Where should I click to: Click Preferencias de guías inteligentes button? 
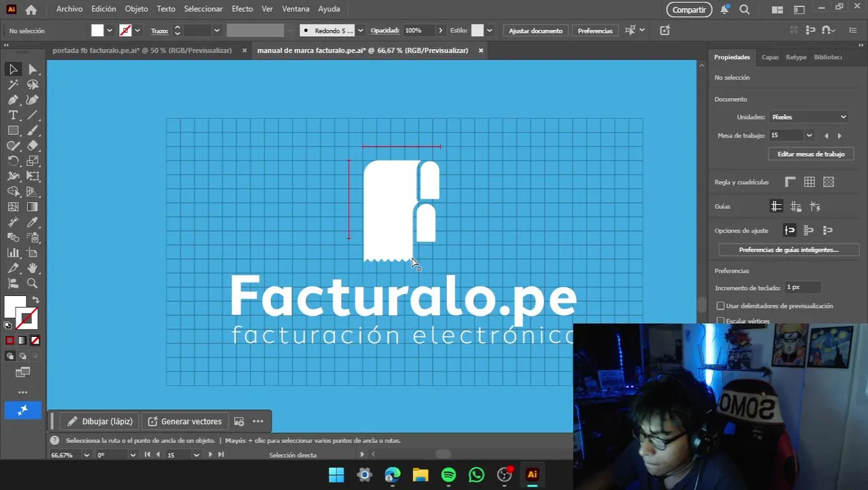[788, 250]
